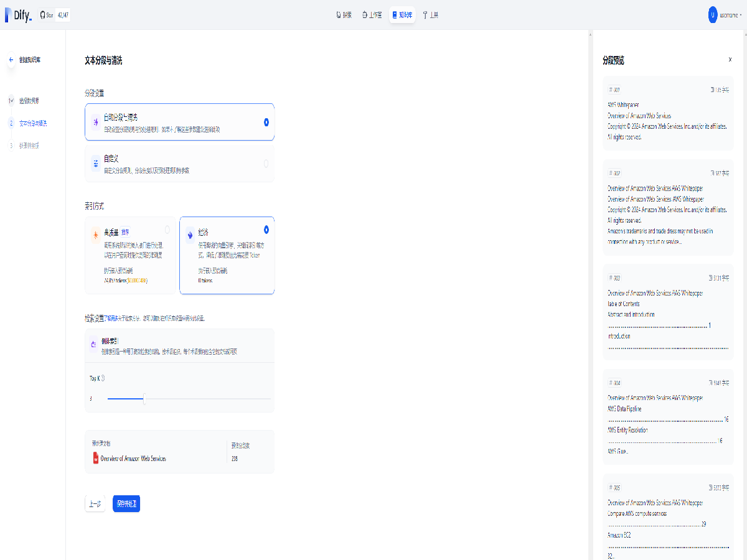The width and height of the screenshot is (747, 560).
Task: Select the 自动分段与清洗 radio button
Action: [266, 122]
